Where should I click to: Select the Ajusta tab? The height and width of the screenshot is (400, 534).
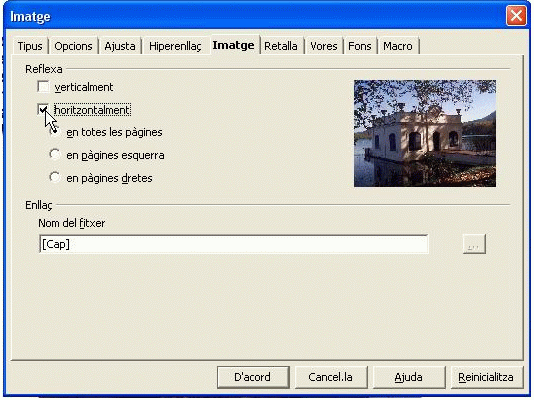click(x=120, y=46)
